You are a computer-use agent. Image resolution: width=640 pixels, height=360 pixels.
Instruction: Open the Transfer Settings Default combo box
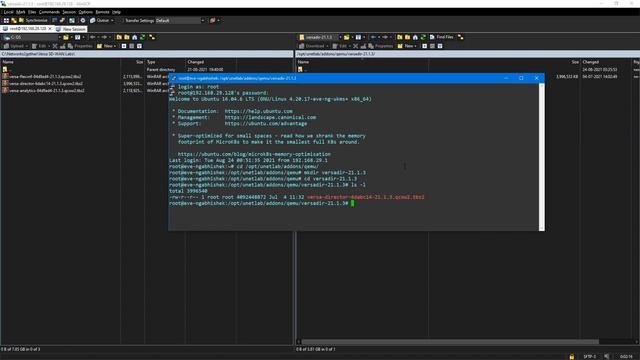click(180, 20)
